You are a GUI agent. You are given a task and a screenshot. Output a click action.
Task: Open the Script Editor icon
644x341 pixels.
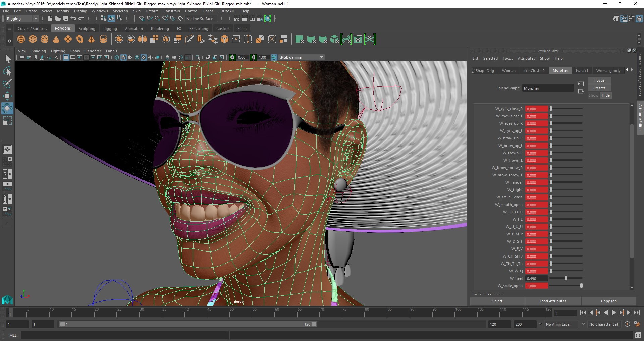click(638, 335)
